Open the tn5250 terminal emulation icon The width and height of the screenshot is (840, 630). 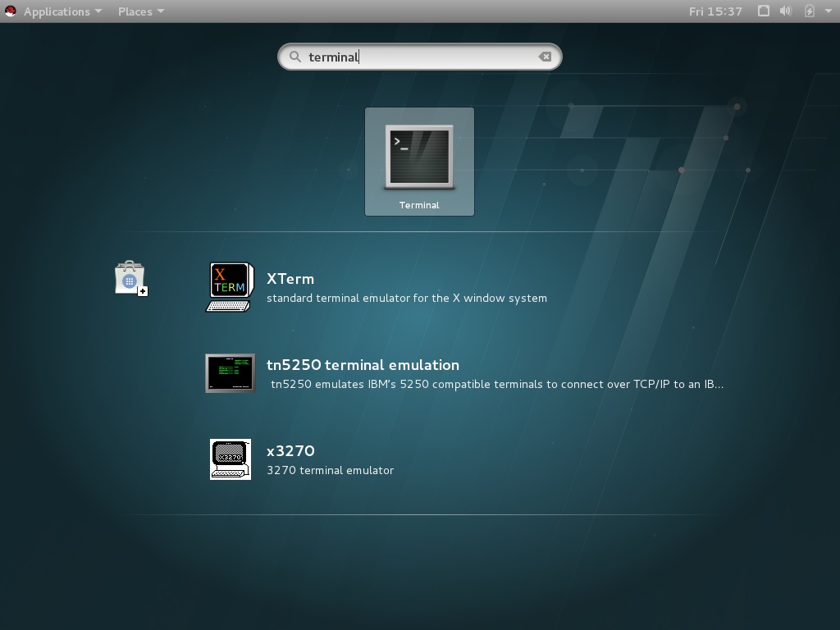(231, 373)
